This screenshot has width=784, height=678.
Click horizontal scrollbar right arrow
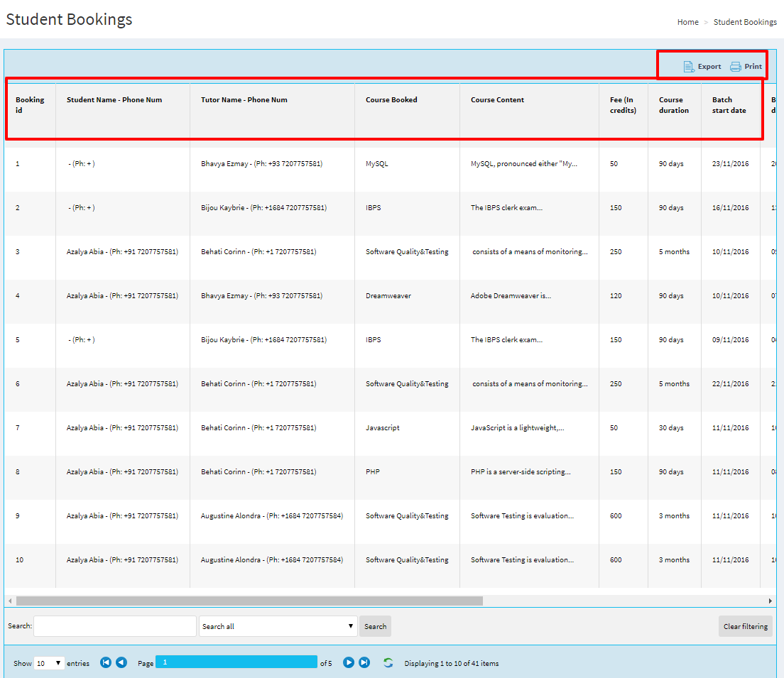[770, 601]
